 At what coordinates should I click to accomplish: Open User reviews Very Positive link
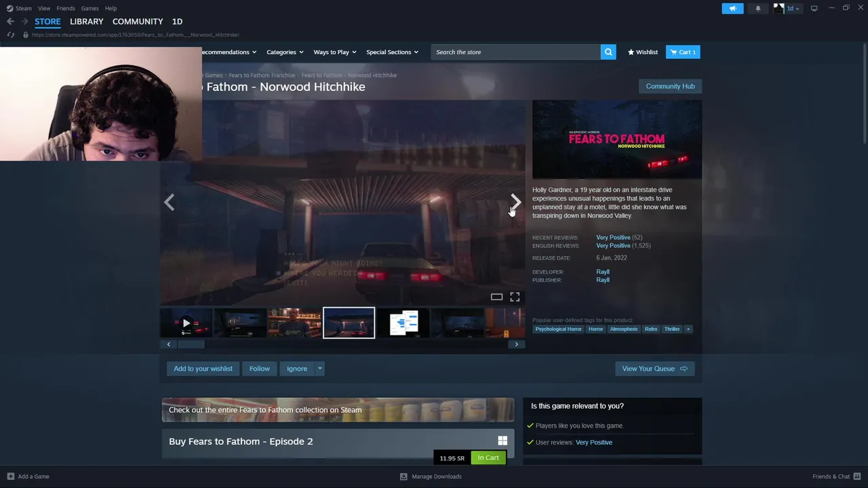(x=593, y=442)
